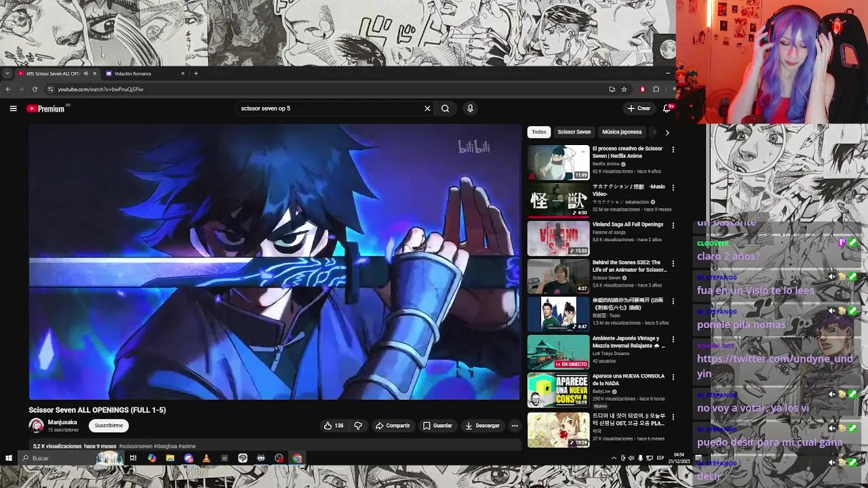Open the Twitter undyne_undyin link in chat
This screenshot has width=868, height=488.
tap(774, 366)
